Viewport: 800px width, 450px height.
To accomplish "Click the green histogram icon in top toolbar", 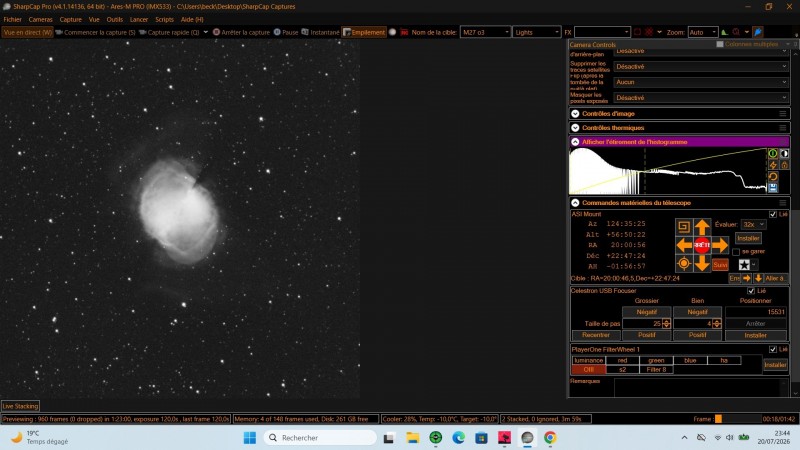I will point(724,32).
